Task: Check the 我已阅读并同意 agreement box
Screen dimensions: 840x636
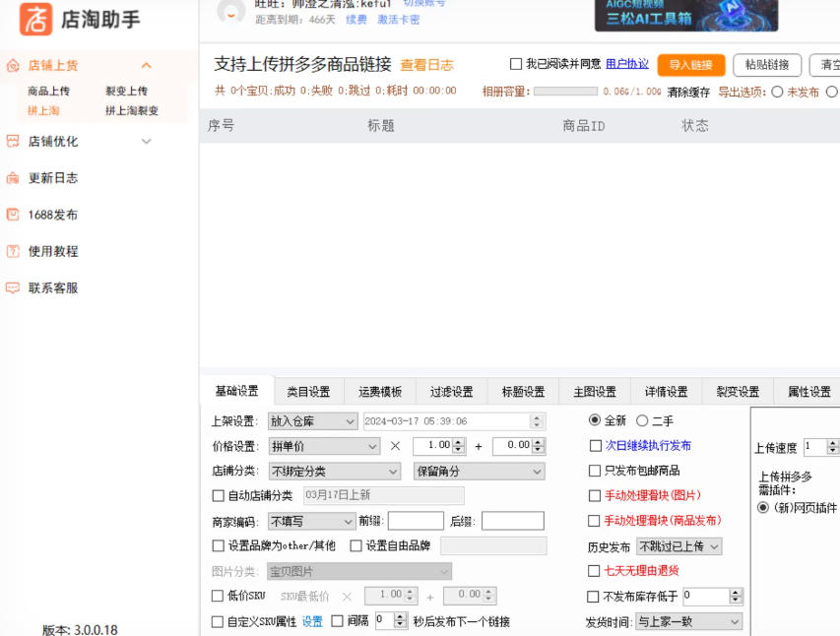Action: (x=516, y=63)
